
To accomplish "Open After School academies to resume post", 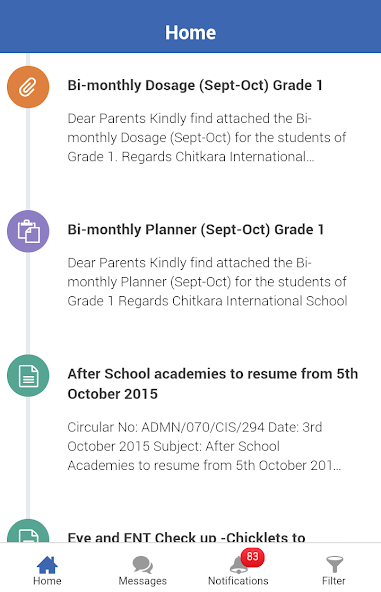I will (x=213, y=384).
